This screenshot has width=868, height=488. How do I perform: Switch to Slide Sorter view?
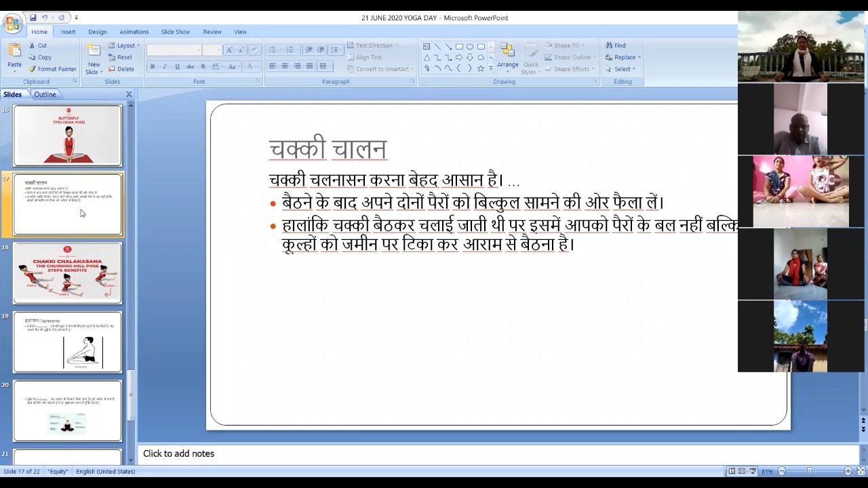742,471
